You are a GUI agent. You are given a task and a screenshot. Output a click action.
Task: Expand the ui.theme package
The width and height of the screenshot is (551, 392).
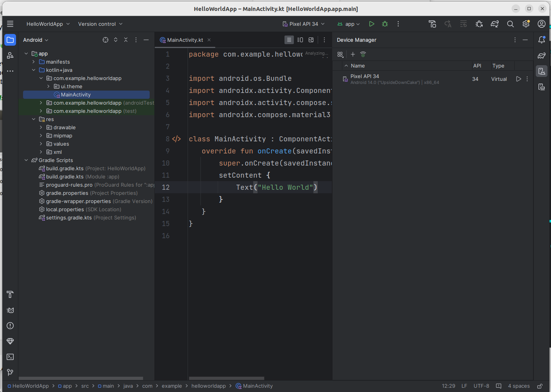click(x=48, y=86)
